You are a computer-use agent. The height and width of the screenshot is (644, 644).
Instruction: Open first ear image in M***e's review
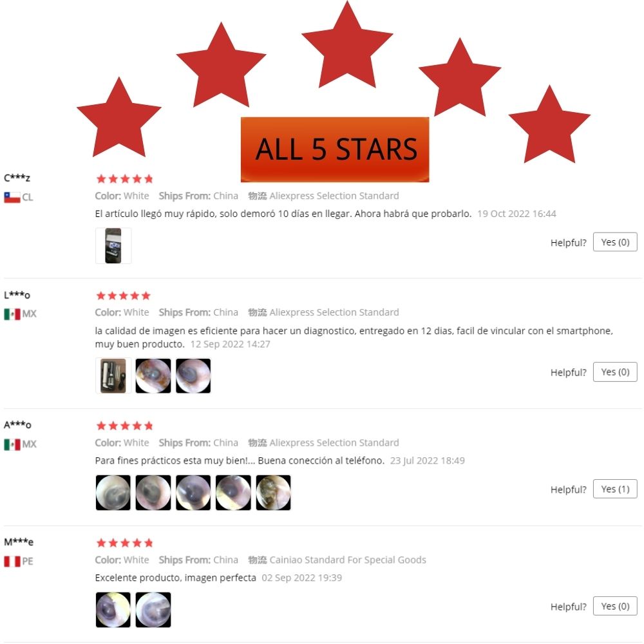113,610
